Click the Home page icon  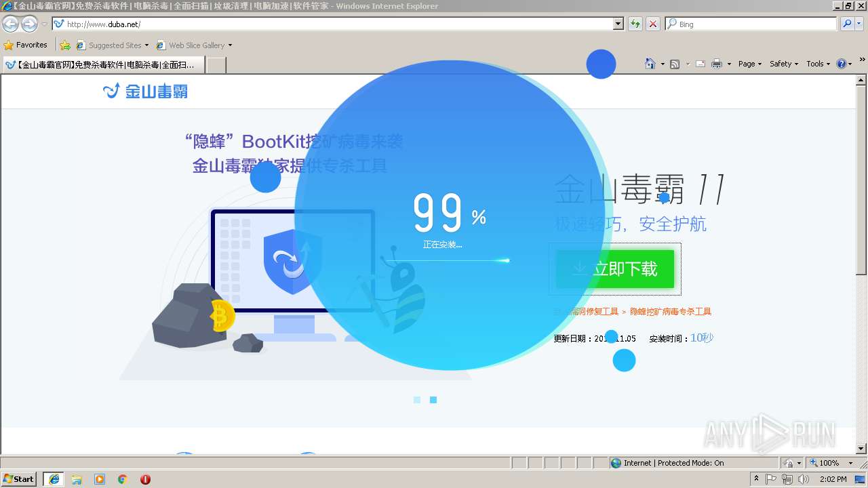[650, 64]
